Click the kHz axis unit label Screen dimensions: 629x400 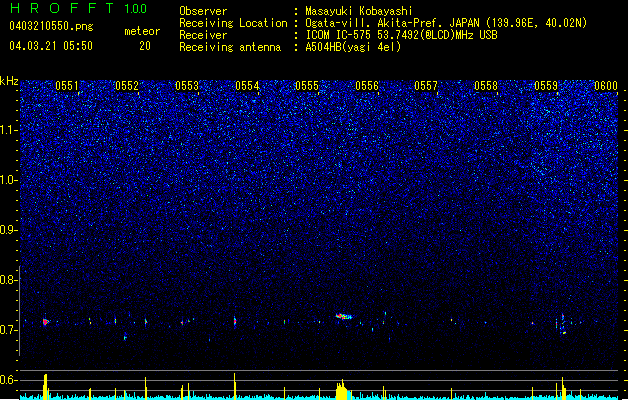pos(9,81)
